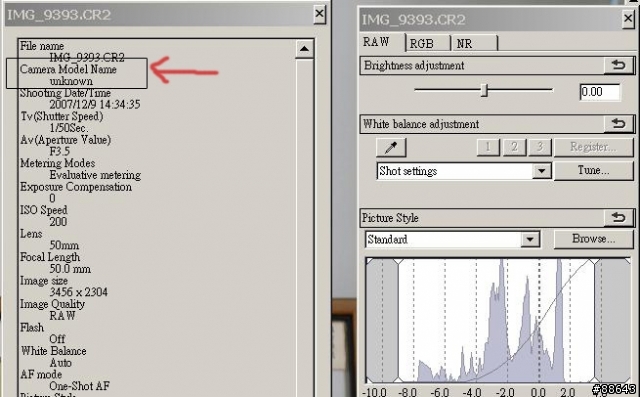Viewport: 640px width, 397px height.
Task: Click the shutter speed value '1/50Sec.'
Action: [69, 128]
